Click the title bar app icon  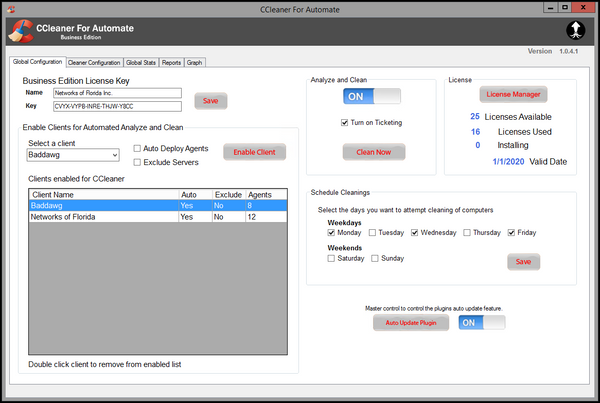point(11,9)
